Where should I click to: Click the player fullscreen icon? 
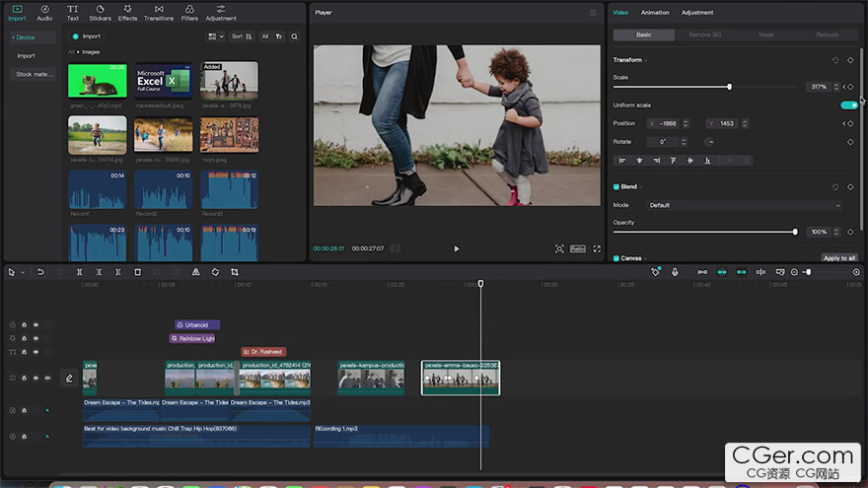click(x=597, y=249)
